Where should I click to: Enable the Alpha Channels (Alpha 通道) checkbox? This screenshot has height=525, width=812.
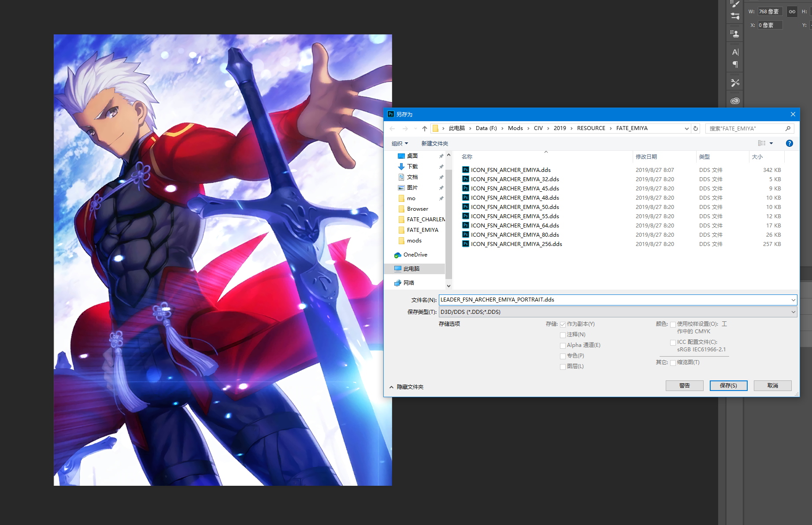[x=563, y=346]
